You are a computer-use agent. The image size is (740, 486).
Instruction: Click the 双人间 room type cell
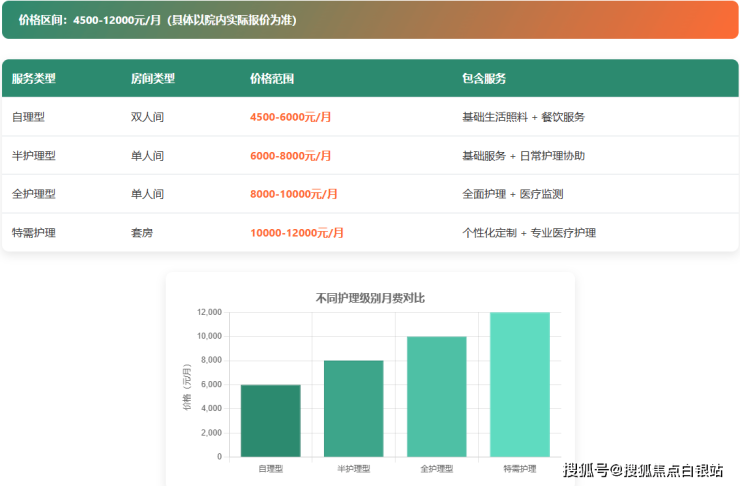coord(147,117)
